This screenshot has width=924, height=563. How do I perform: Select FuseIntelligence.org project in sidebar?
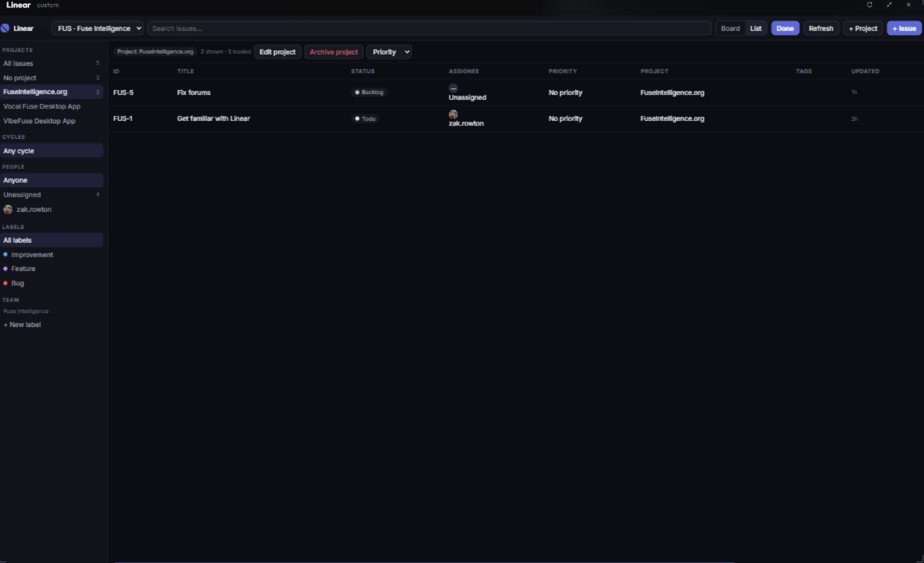[x=52, y=92]
